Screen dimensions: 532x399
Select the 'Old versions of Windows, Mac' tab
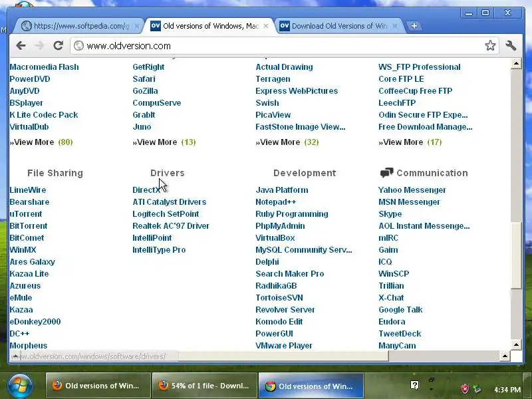(x=209, y=26)
